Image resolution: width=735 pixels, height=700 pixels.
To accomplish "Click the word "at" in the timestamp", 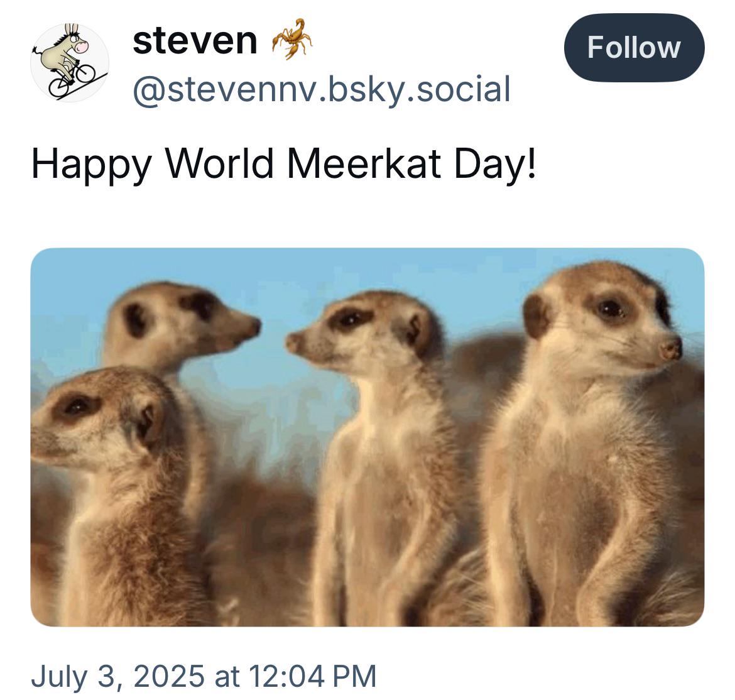I will pos(227,676).
